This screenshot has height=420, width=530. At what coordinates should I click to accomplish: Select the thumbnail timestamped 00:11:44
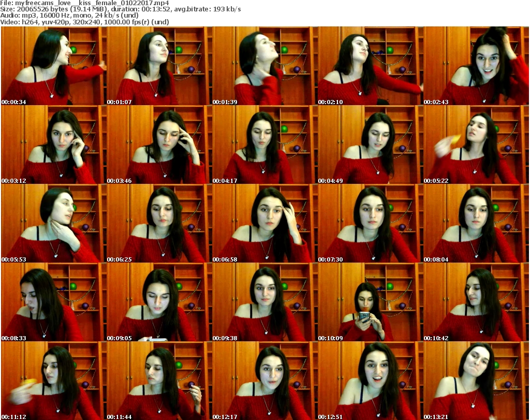[x=159, y=381]
